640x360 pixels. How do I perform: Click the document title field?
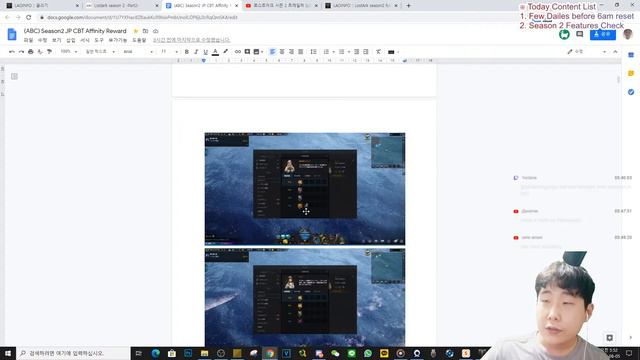75,31
